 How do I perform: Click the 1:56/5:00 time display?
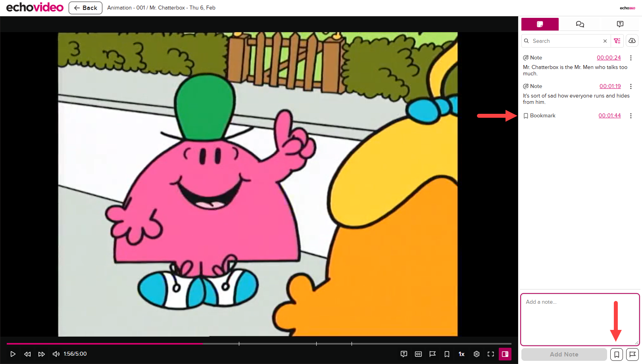[x=75, y=354]
